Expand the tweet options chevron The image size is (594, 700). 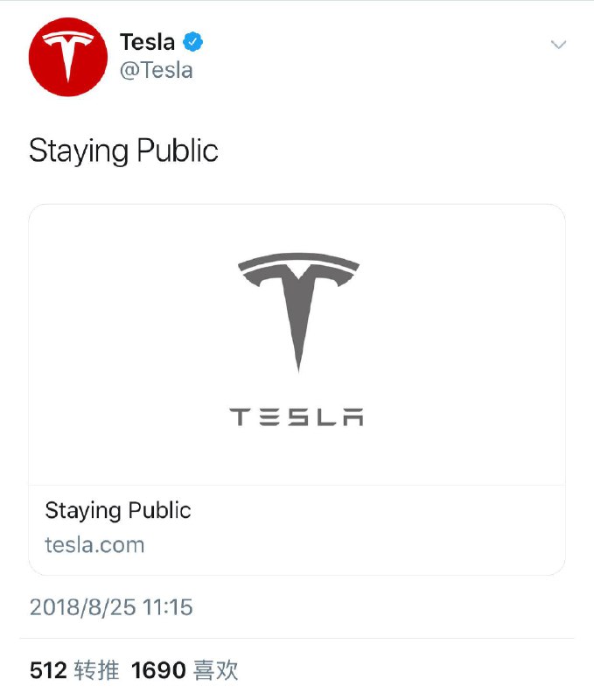[558, 45]
